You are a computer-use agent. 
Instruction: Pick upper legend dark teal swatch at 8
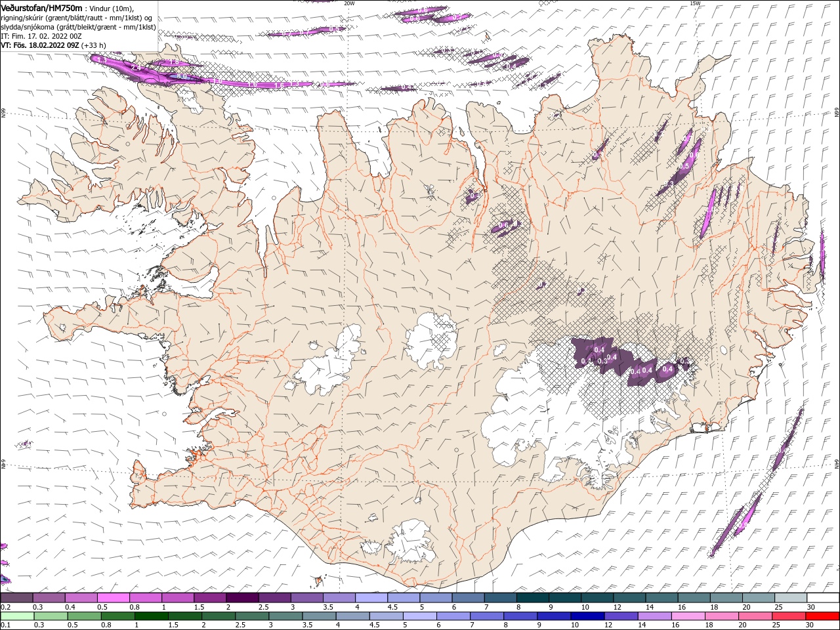pyautogui.click(x=533, y=598)
